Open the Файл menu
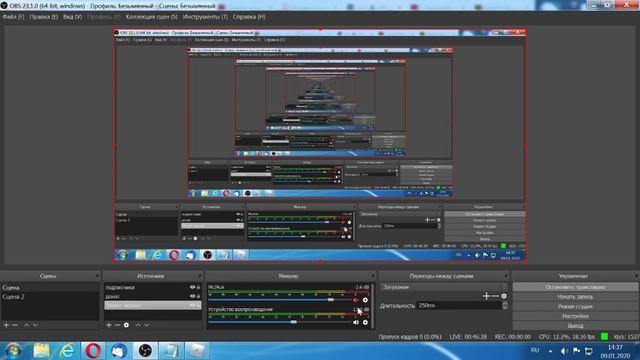 click(13, 17)
